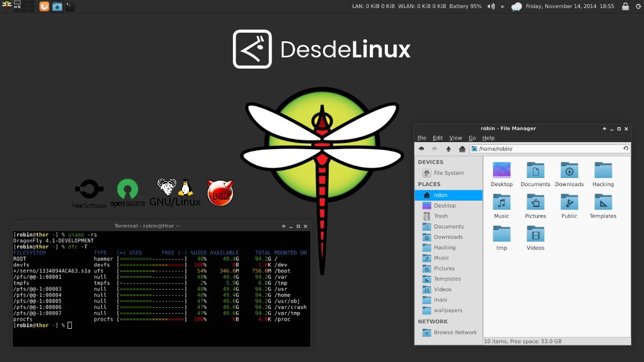Select robin in the Places sidebar
Image resolution: width=644 pixels, height=362 pixels.
pos(449,195)
